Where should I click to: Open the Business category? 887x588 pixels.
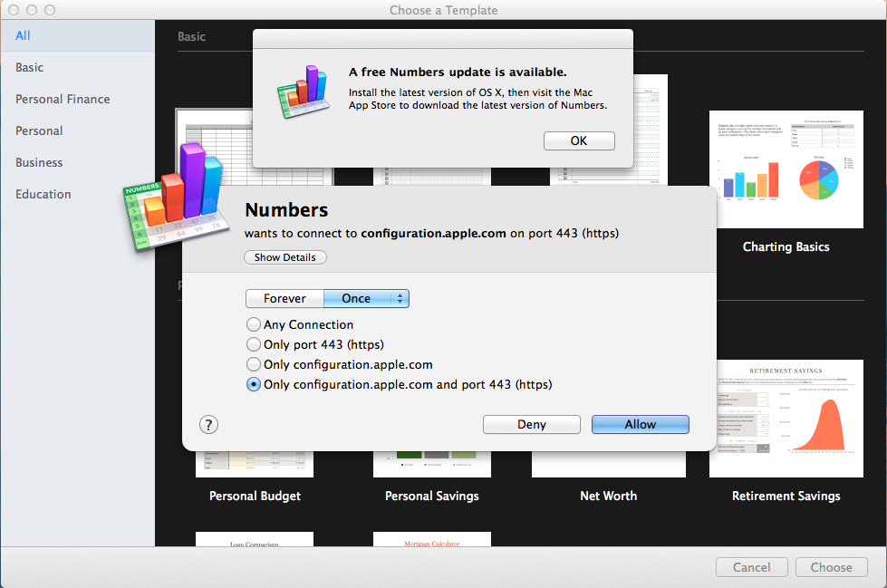78,162
